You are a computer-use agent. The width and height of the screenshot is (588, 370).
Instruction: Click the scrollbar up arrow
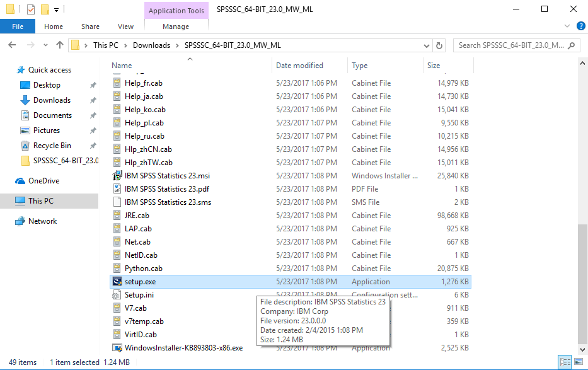(x=582, y=63)
